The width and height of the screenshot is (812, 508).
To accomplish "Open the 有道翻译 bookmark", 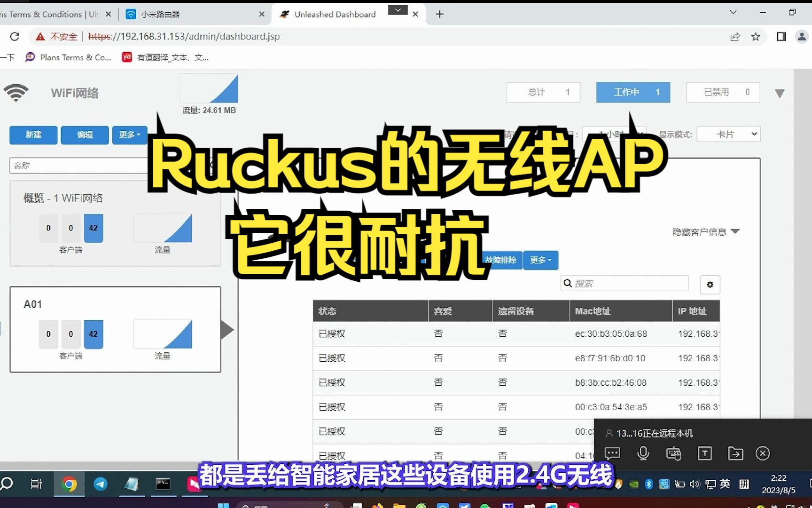I will click(x=165, y=57).
